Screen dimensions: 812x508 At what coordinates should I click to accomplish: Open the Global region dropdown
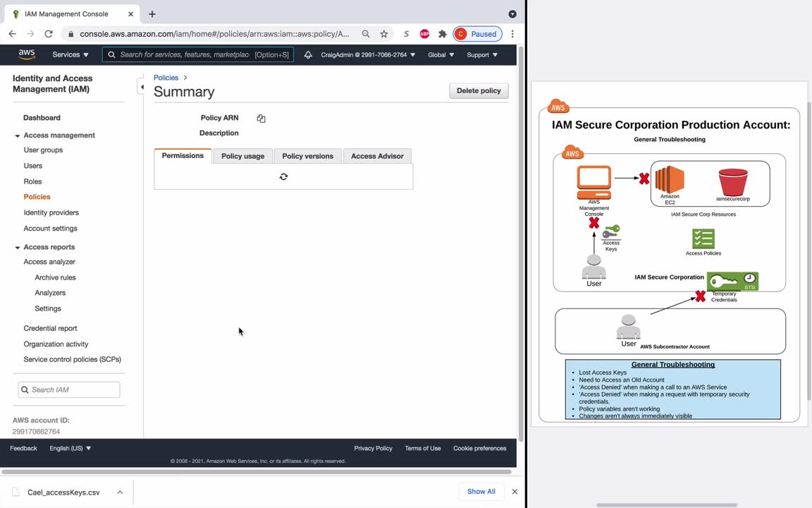[441, 54]
